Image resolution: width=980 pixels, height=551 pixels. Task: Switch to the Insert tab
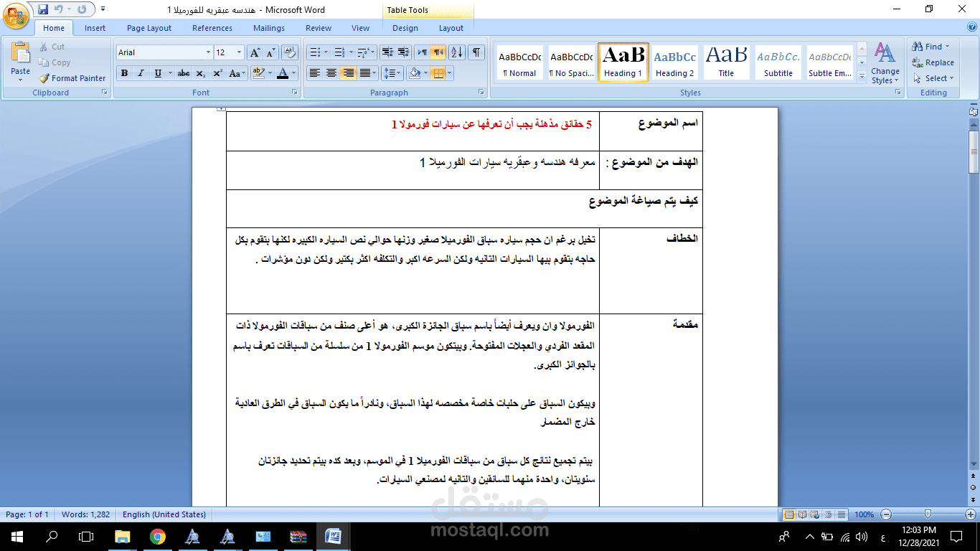coord(95,28)
